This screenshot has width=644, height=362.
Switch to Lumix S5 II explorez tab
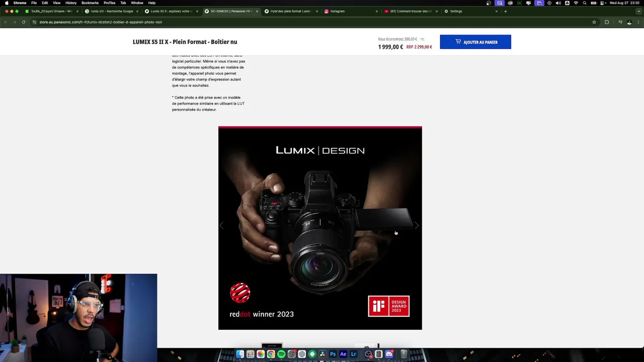[171, 11]
